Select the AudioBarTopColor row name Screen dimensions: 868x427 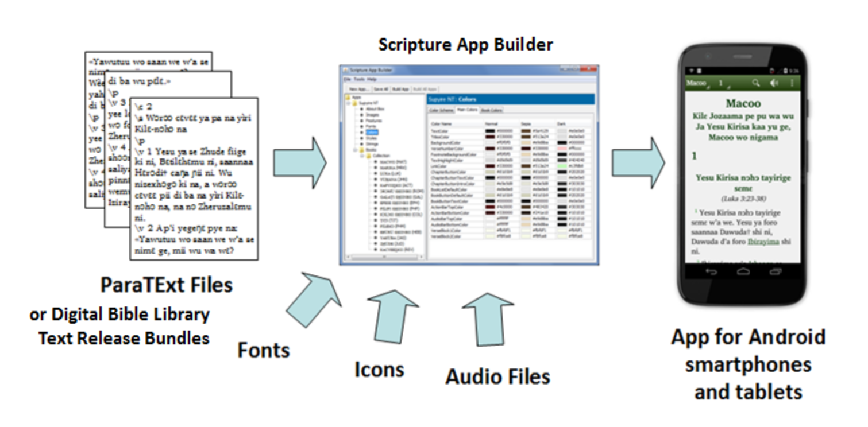click(x=447, y=219)
